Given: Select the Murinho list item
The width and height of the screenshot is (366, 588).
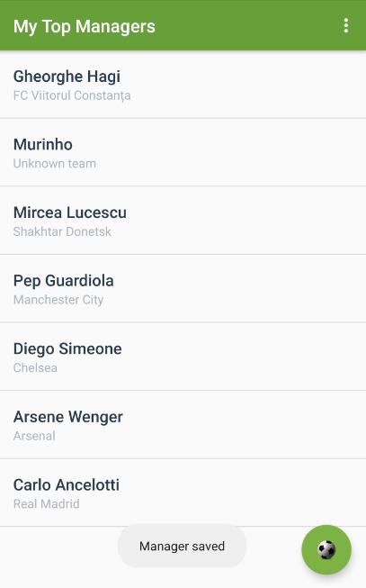Looking at the screenshot, I should (183, 152).
